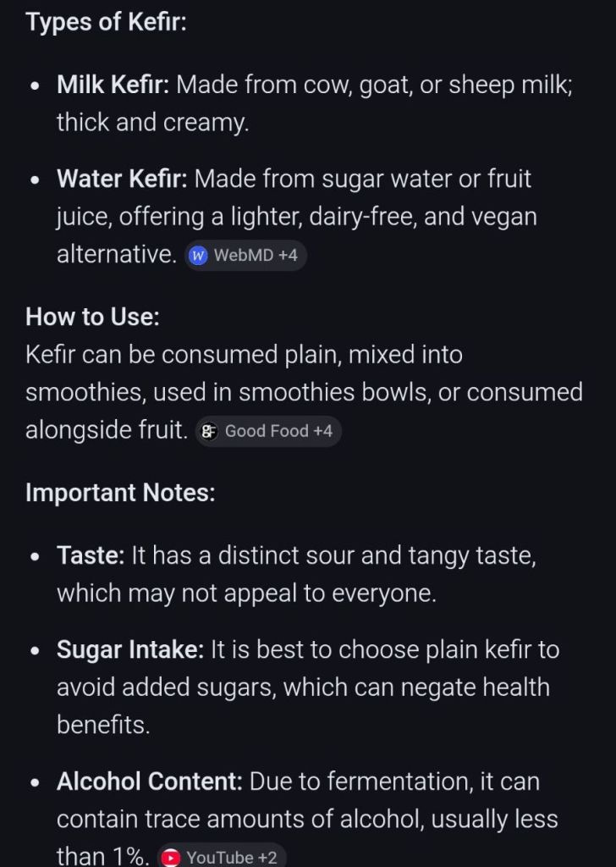
Task: Click the bullet point beside Alcohol Content
Action: (34, 781)
